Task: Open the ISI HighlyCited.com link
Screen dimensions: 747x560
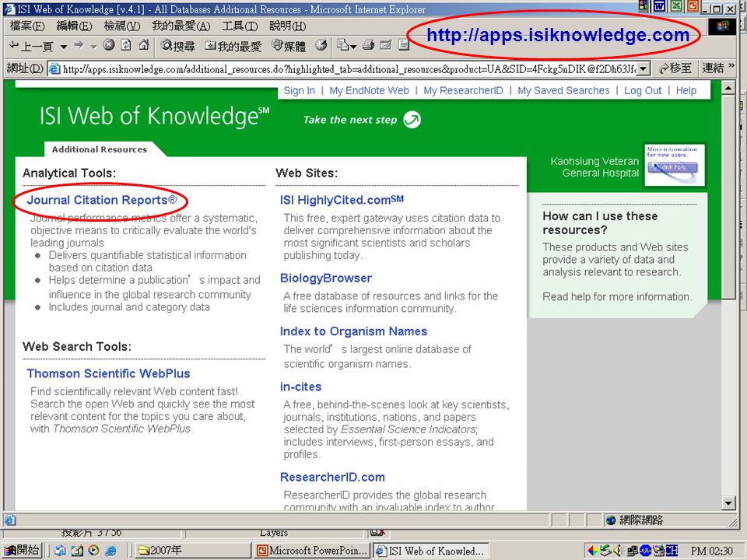Action: 342,200
